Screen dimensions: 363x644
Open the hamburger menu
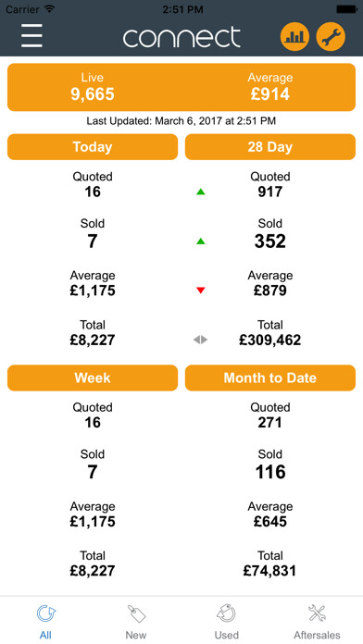31,36
